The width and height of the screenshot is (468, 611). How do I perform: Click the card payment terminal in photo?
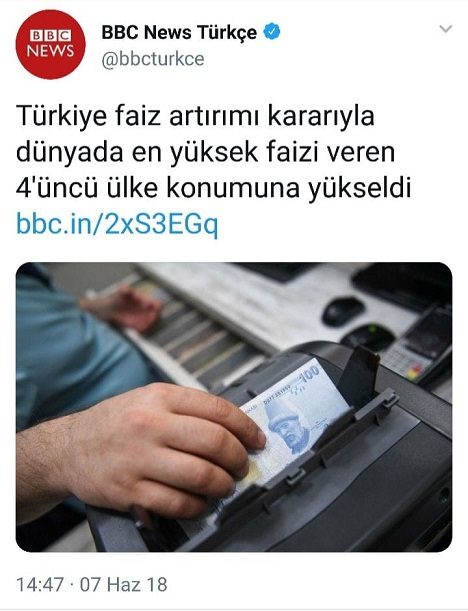click(x=423, y=345)
